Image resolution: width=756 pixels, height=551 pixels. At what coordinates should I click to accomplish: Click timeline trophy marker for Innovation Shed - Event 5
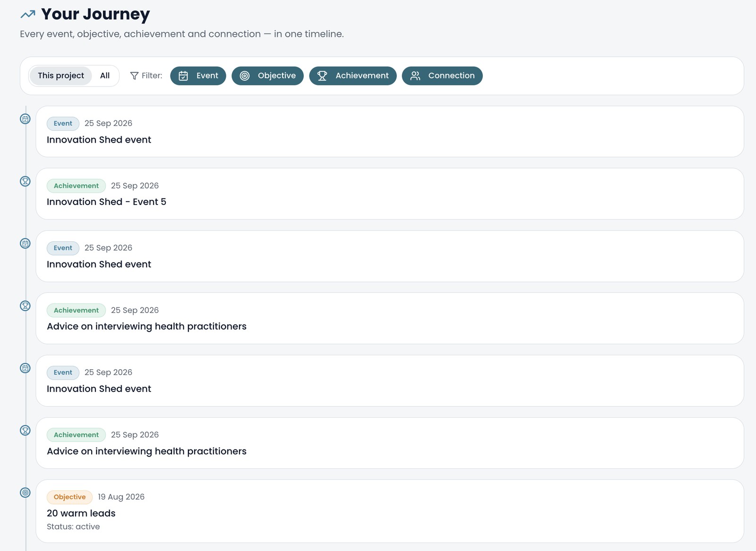pos(26,181)
